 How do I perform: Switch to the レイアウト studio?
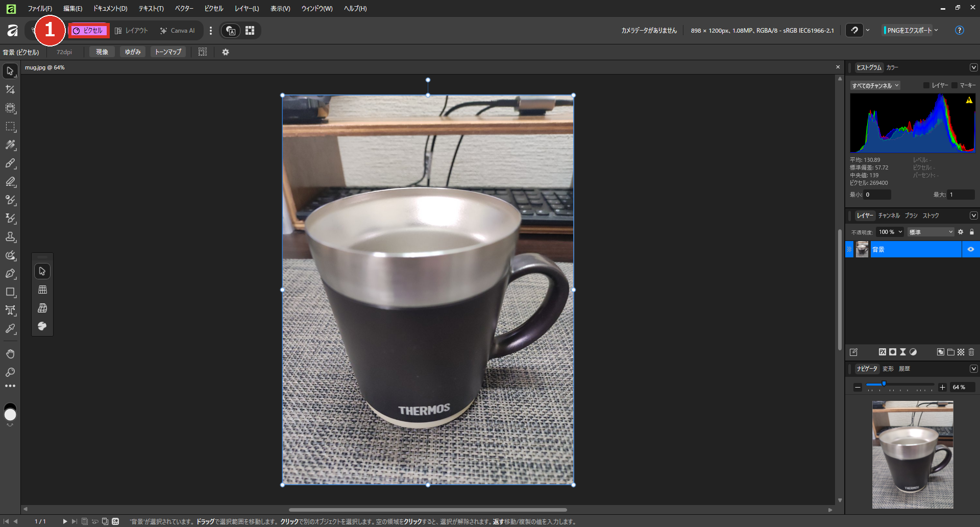[131, 31]
